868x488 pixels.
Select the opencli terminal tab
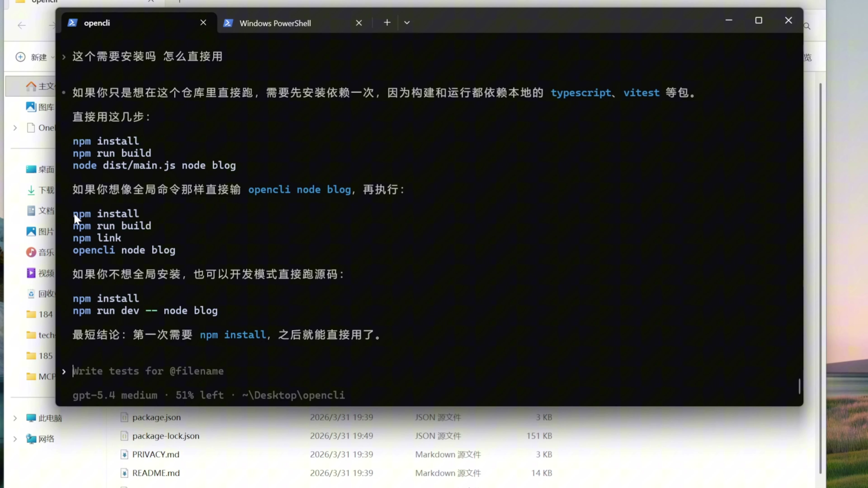point(97,23)
